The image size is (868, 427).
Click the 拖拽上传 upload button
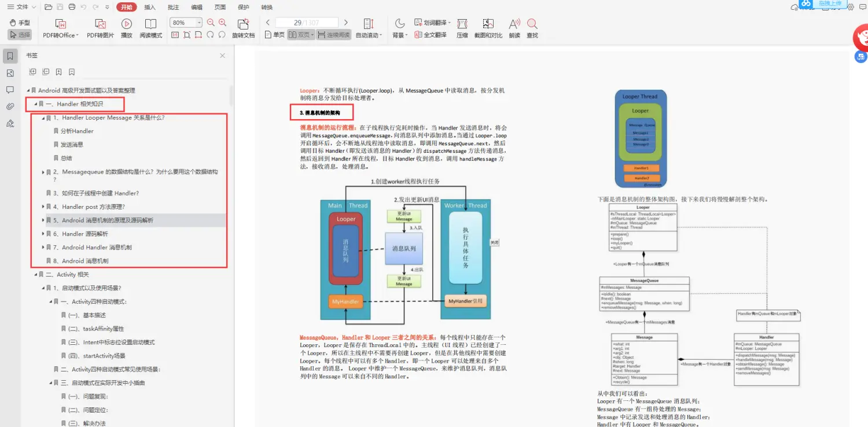pos(822,4)
